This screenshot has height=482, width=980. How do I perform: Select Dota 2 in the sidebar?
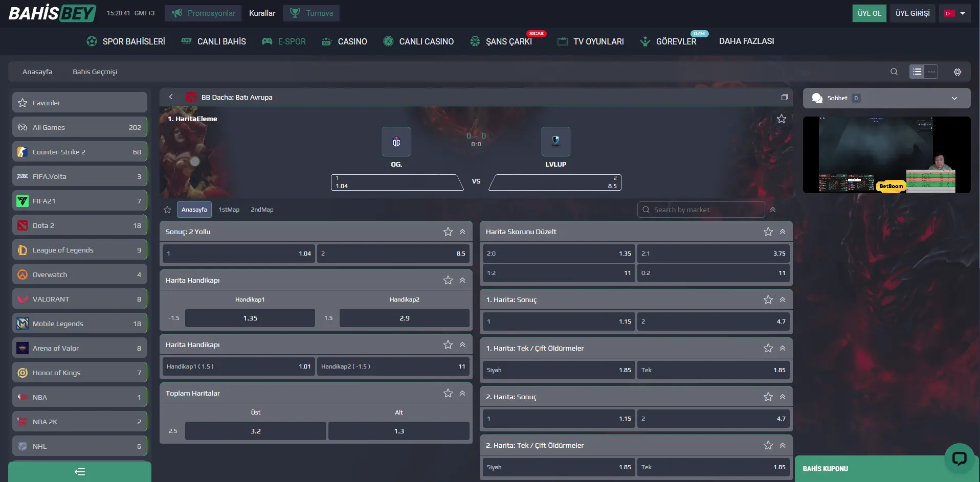click(80, 225)
